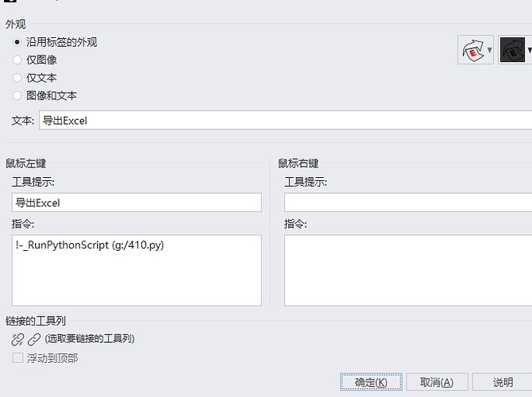Screen dimensions: 532x397
Task: Click the 鼠标左键 section label
Action: pos(25,164)
